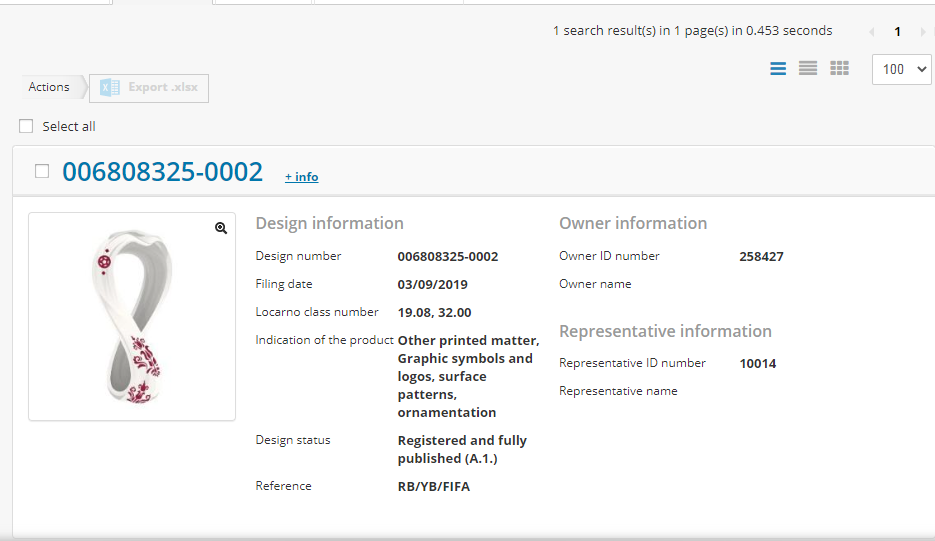
Task: Select page number 1 in pagination
Action: click(x=897, y=32)
